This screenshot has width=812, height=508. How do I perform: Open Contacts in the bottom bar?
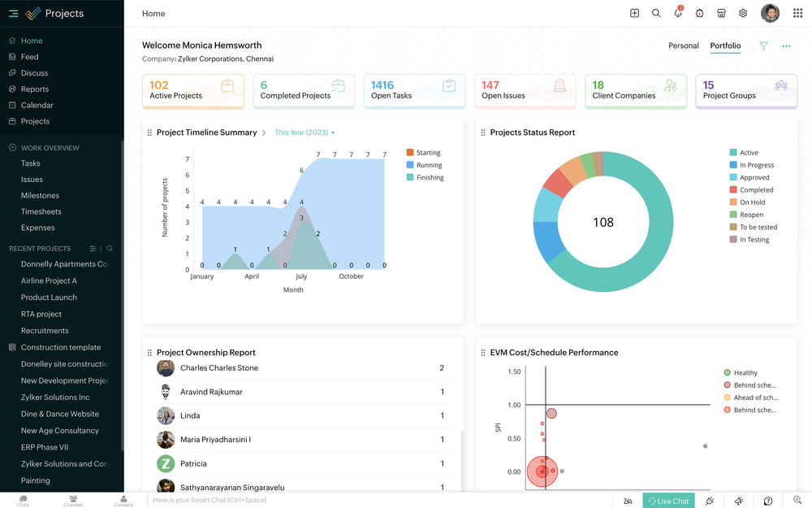[x=123, y=501]
